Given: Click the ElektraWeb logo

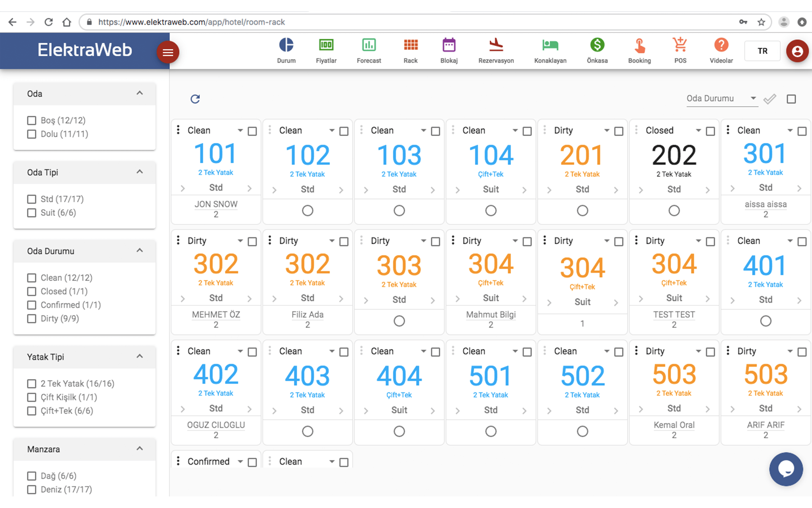Looking at the screenshot, I should coord(85,50).
